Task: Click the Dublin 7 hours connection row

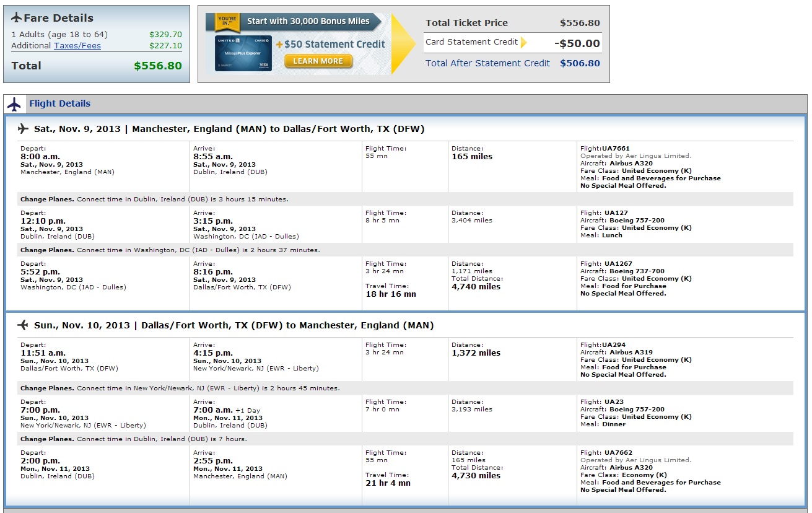Action: pyautogui.click(x=406, y=439)
